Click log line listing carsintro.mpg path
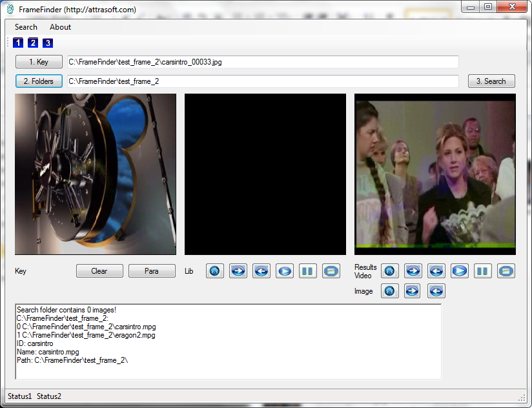This screenshot has width=532, height=408. tap(86, 327)
